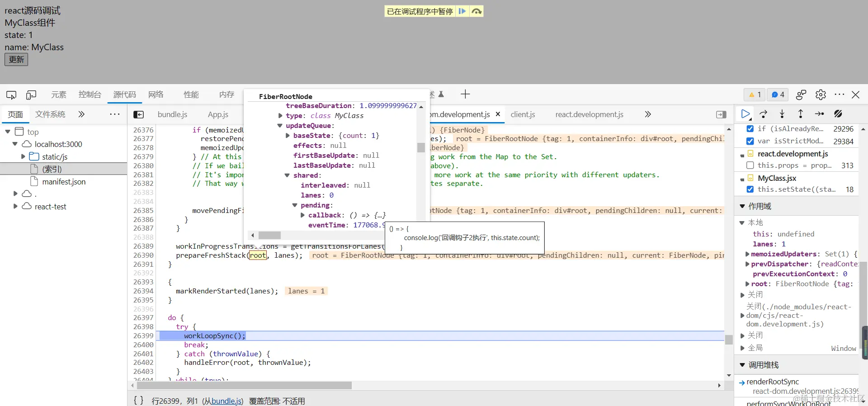Pretty print the source code

(x=138, y=401)
